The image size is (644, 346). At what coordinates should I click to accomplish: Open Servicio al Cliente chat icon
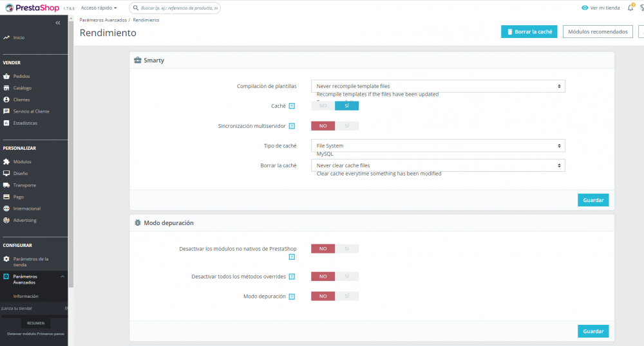(6, 111)
